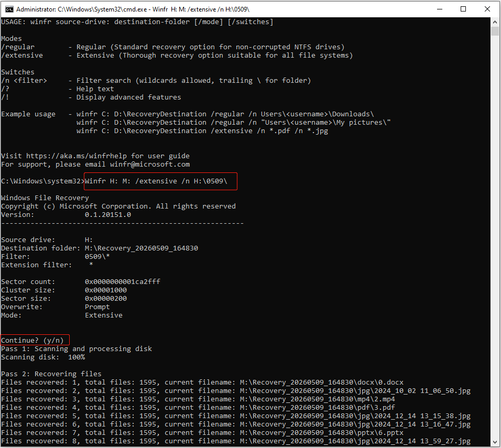The height and width of the screenshot is (448, 501).
Task: Click the Scanning disk: 100% line
Action: (43, 357)
